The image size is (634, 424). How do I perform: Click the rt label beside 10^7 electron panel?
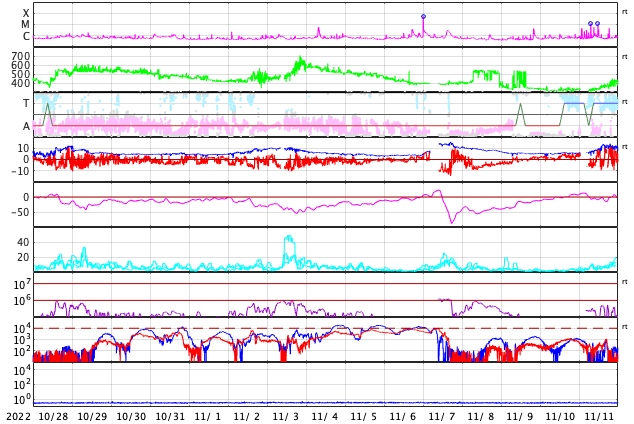[x=625, y=282]
